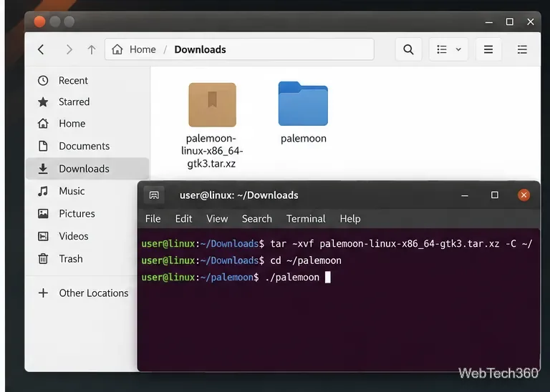Open the hamburger main menu

[488, 49]
